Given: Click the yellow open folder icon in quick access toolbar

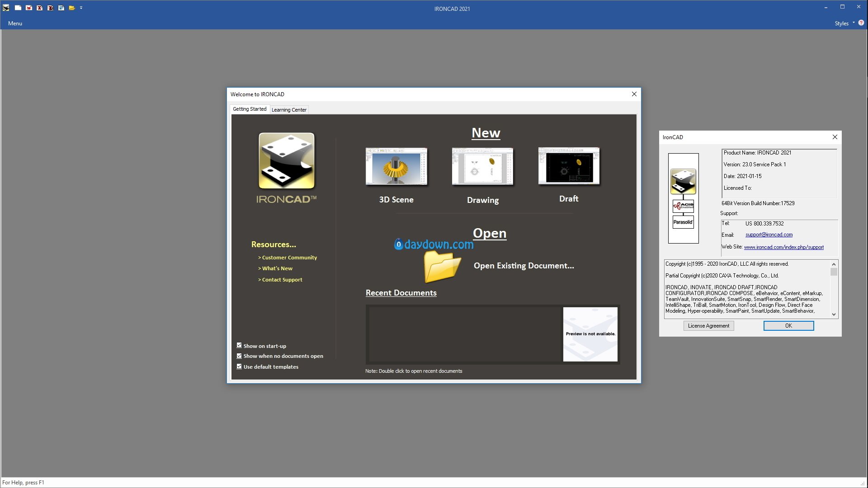Looking at the screenshot, I should click(72, 8).
